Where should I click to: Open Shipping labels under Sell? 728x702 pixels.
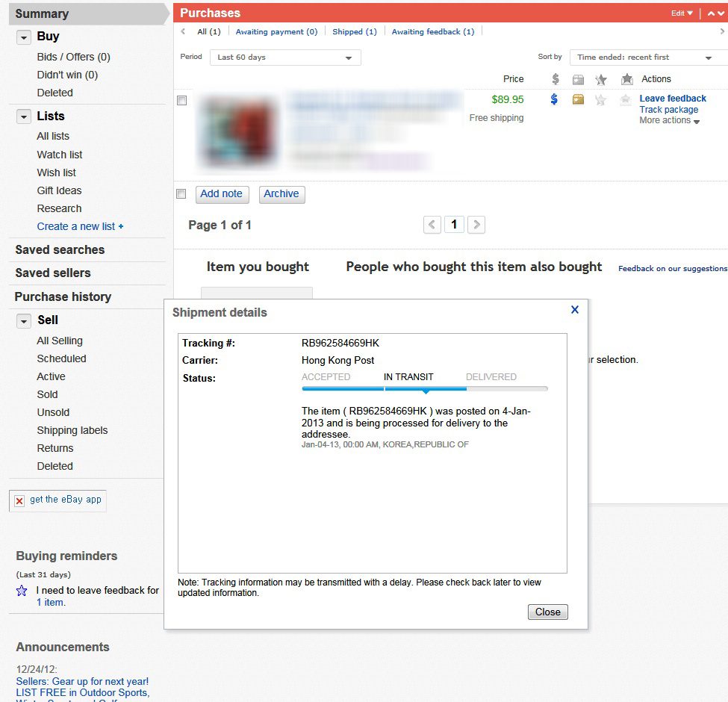[x=72, y=430]
